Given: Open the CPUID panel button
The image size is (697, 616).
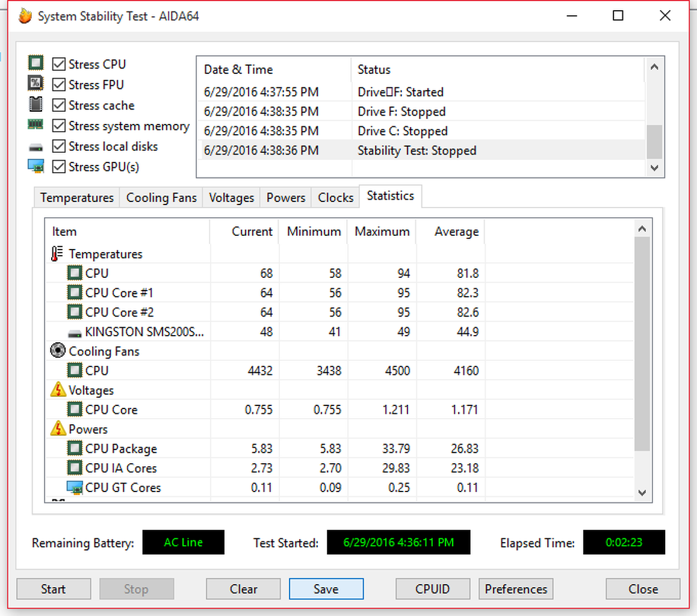Looking at the screenshot, I should pos(433,589).
